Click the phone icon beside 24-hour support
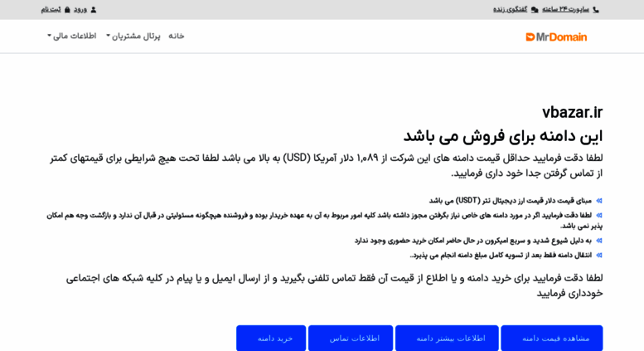 point(596,9)
